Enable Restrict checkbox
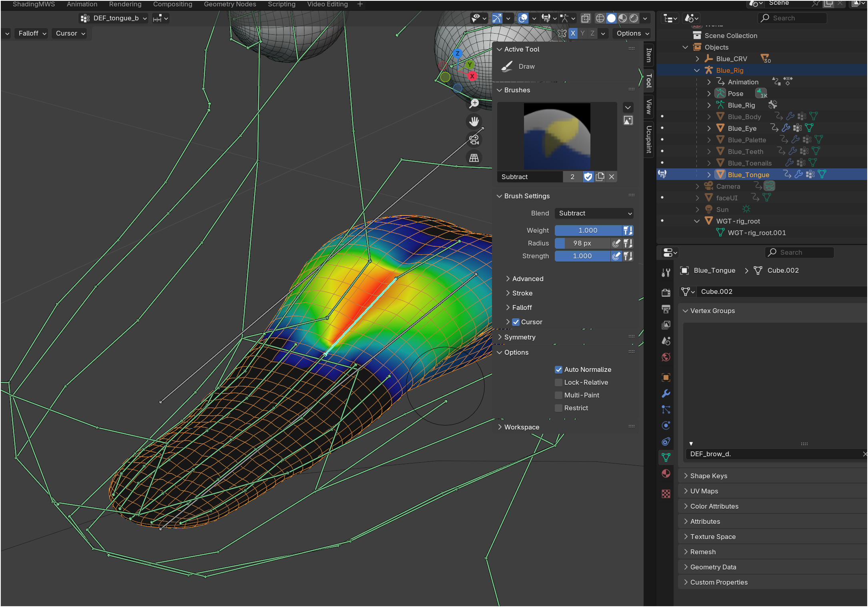The height and width of the screenshot is (607, 868). coord(559,408)
